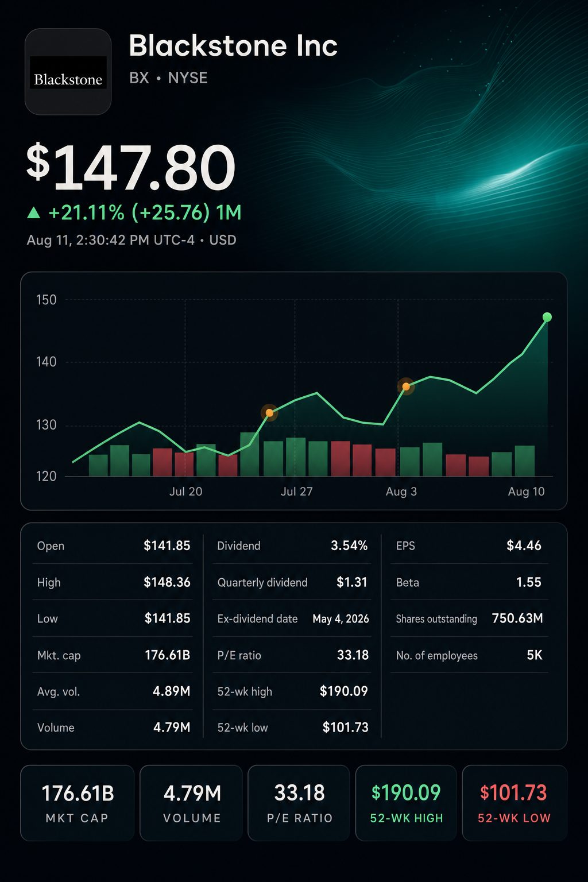Click the High value $148.36
This screenshot has height=882, width=588.
(x=167, y=582)
